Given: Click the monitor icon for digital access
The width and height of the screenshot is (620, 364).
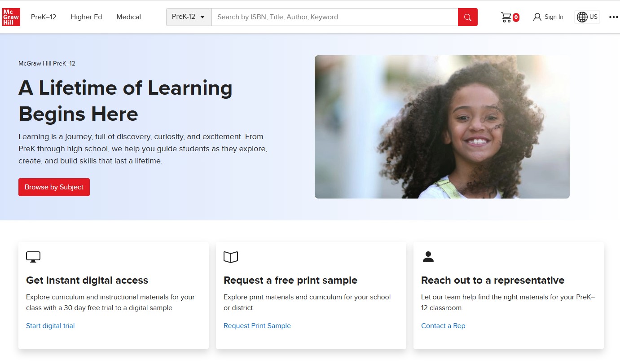Looking at the screenshot, I should [x=33, y=257].
